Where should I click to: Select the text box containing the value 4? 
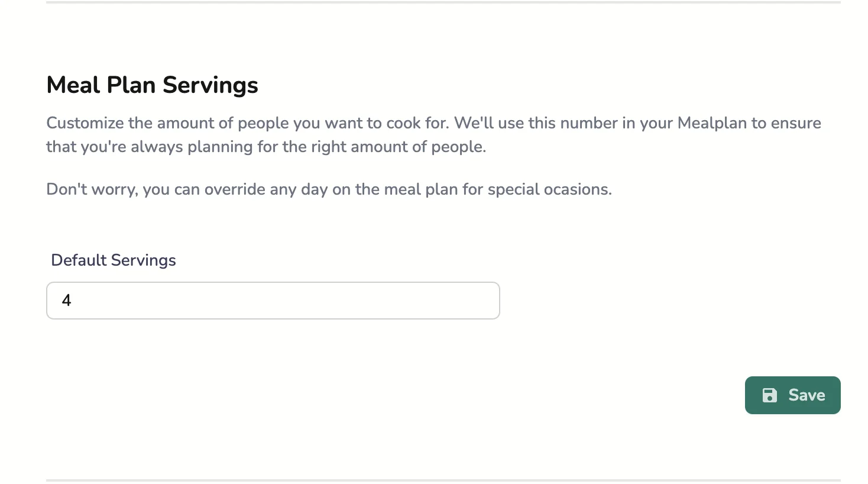[x=272, y=301]
